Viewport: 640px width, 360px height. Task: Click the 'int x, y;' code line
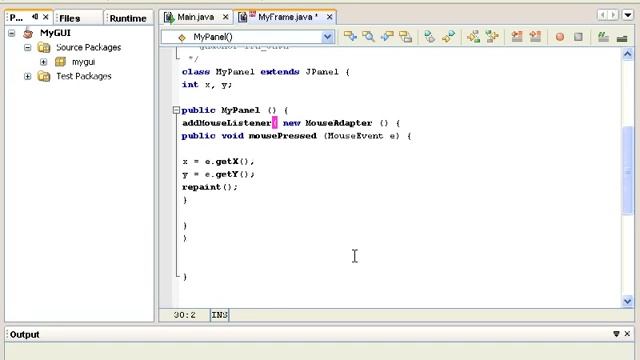point(207,85)
